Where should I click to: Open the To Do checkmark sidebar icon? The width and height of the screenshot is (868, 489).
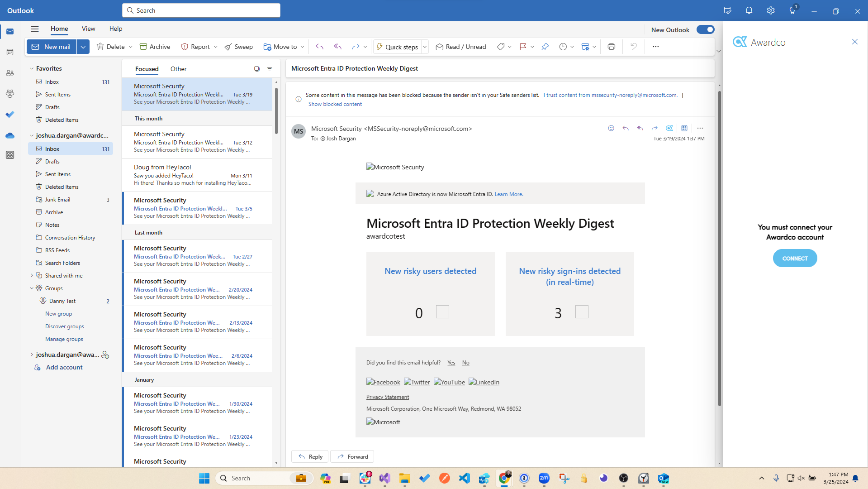[x=10, y=115]
